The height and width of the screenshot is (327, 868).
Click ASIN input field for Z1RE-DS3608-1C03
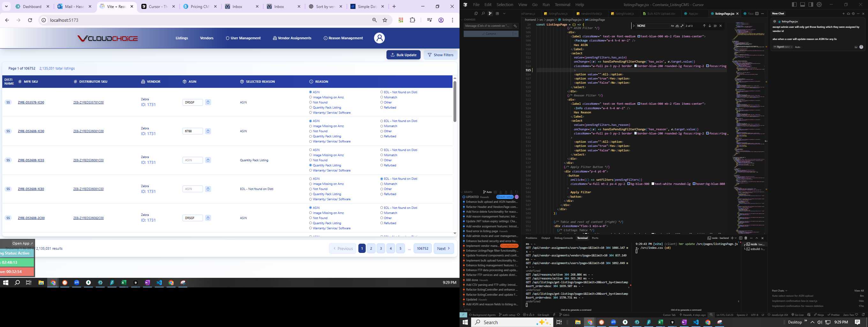pyautogui.click(x=192, y=160)
